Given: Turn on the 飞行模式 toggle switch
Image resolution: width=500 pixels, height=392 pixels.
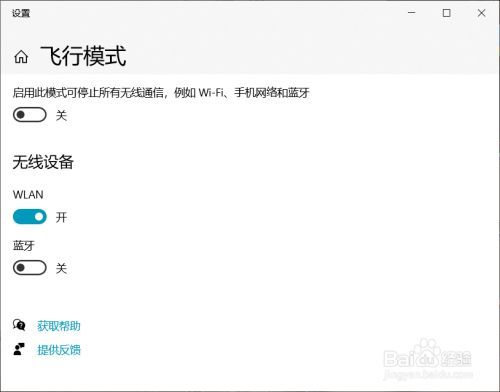Looking at the screenshot, I should coord(30,115).
